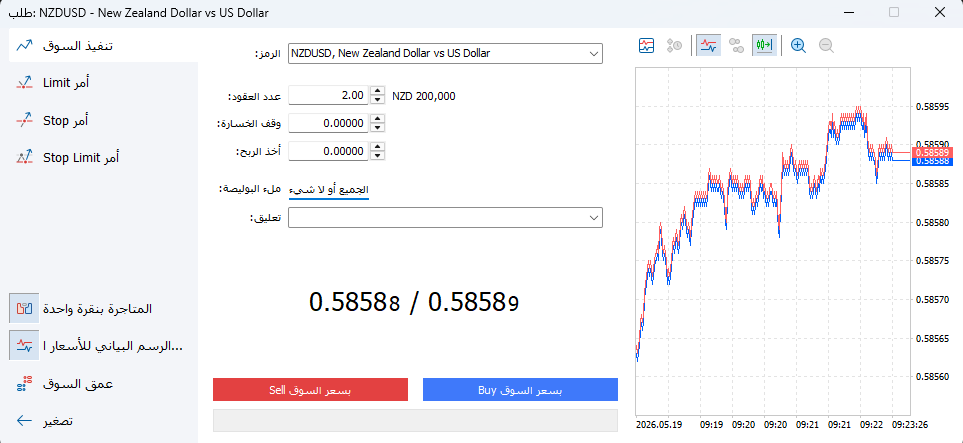
Task: Click the trade levels icon with clock
Action: 674,45
